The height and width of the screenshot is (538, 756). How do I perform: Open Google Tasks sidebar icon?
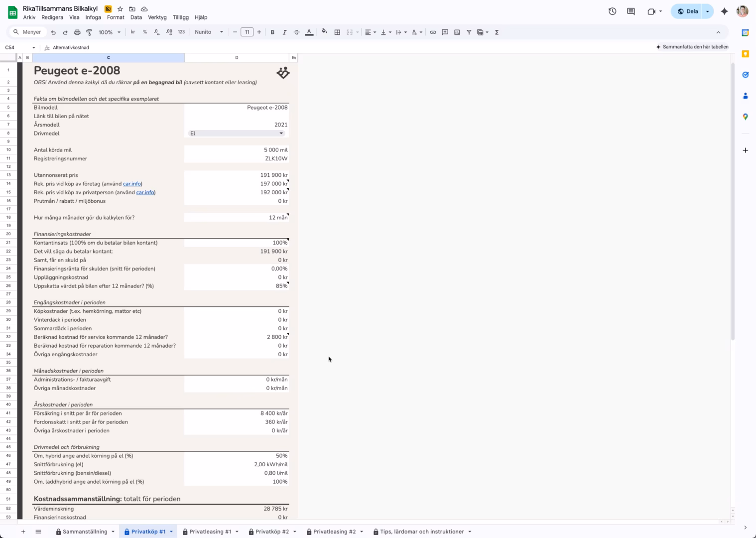pos(746,75)
